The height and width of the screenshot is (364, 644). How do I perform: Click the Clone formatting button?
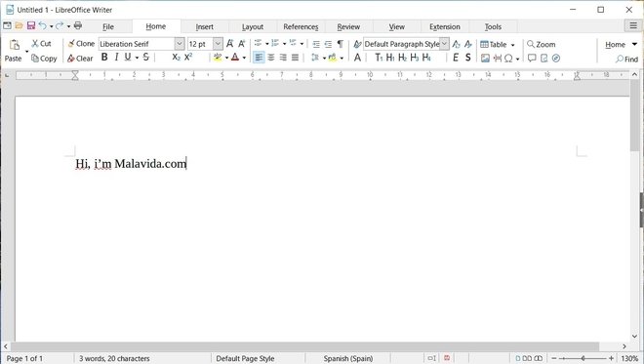(x=81, y=43)
